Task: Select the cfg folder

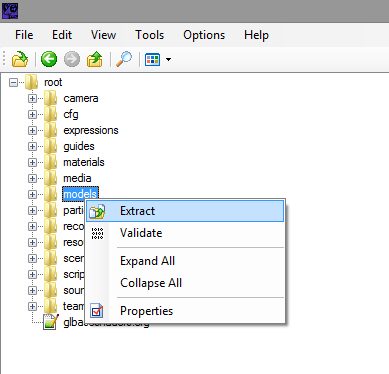Action: pyautogui.click(x=71, y=114)
